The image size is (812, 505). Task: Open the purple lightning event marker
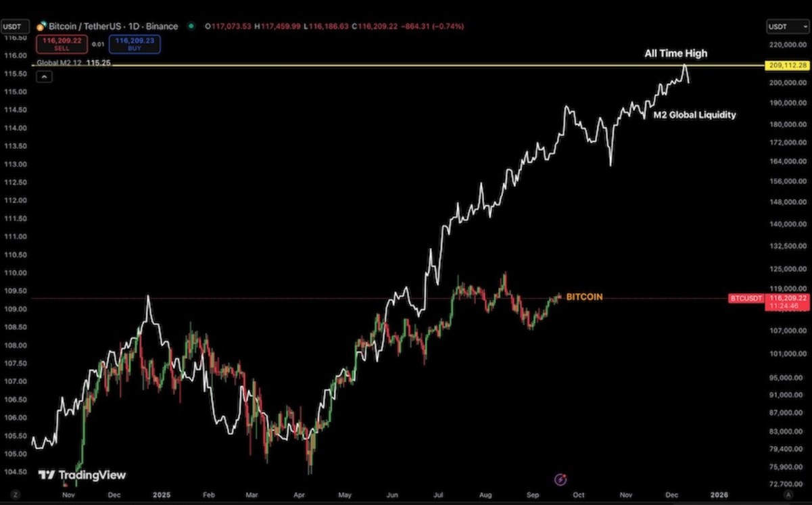[560, 480]
